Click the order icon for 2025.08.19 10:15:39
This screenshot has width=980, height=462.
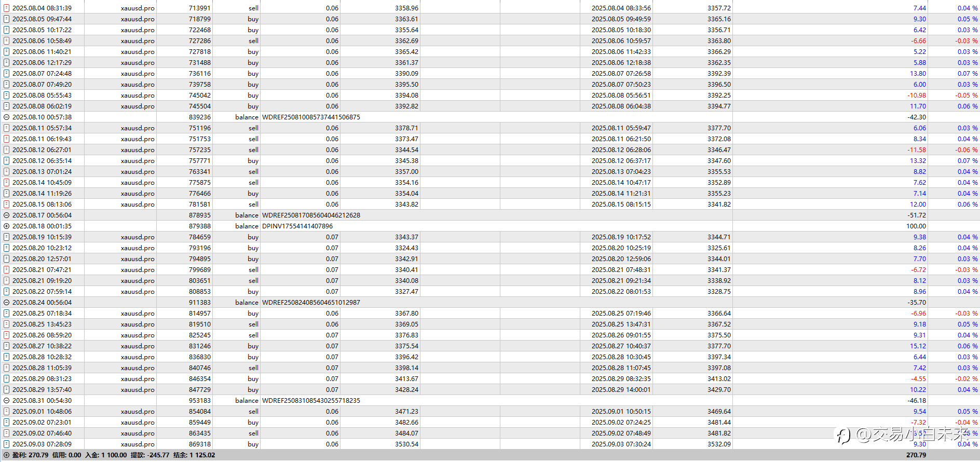(7, 237)
